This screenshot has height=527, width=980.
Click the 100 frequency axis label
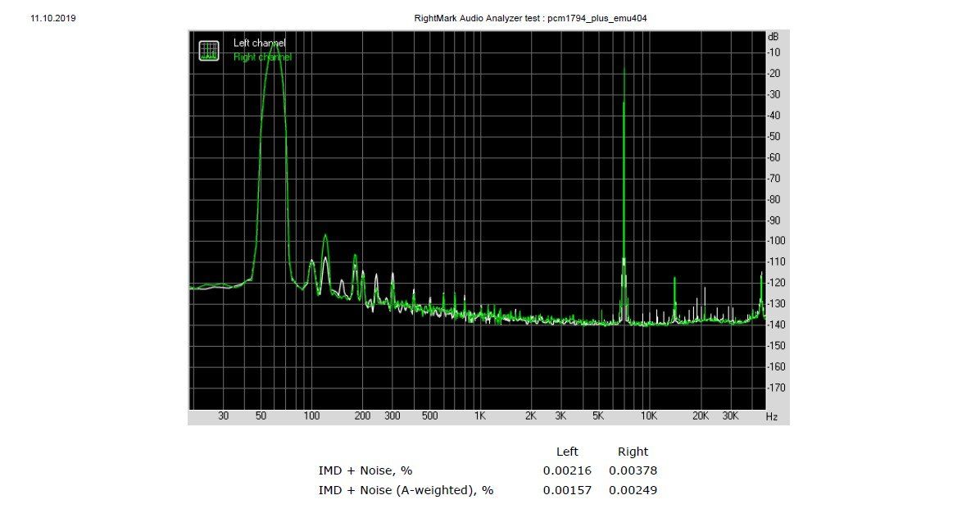(x=311, y=416)
